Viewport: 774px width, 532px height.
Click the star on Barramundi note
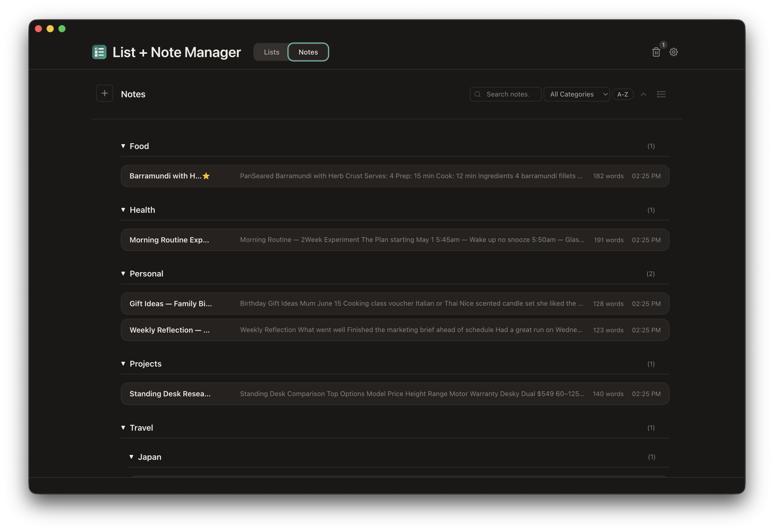(206, 176)
